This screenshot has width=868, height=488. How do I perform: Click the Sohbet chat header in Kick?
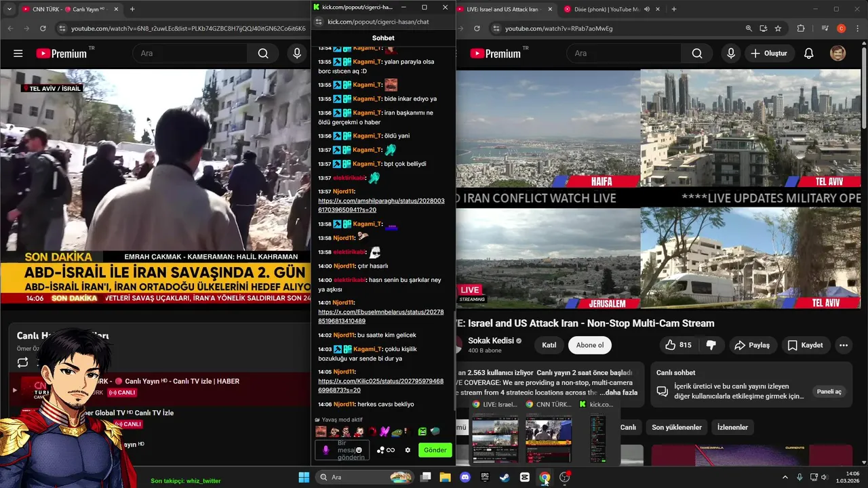click(x=383, y=38)
